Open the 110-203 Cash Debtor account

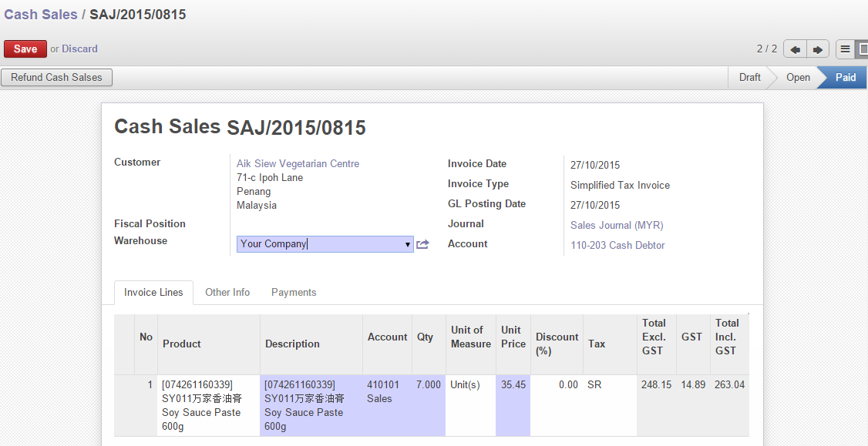[x=616, y=245]
